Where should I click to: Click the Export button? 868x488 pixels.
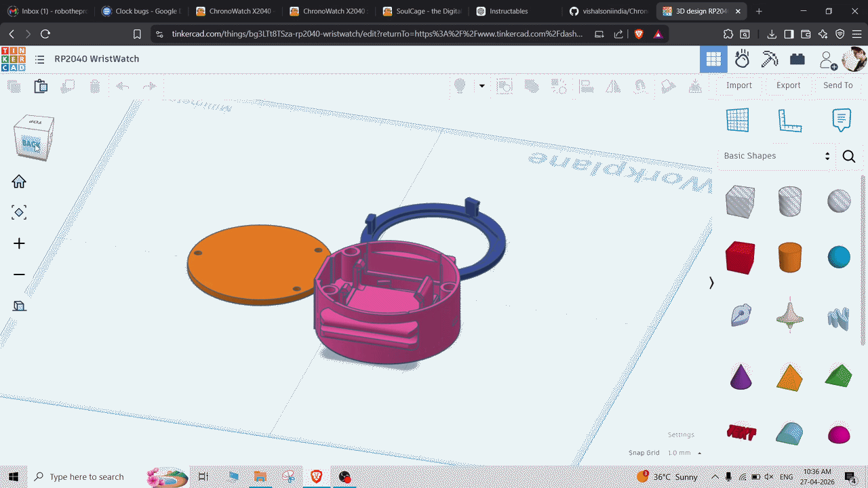click(x=789, y=85)
